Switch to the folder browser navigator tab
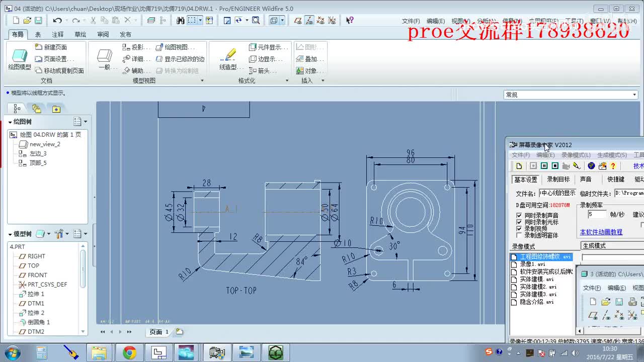 [37, 108]
